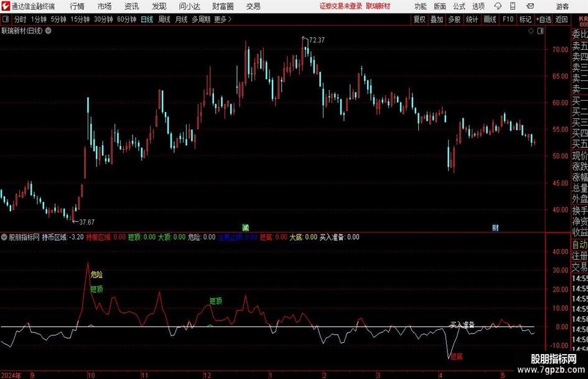Click the 72.37 high price label
Image resolution: width=588 pixels, height=379 pixels.
317,40
